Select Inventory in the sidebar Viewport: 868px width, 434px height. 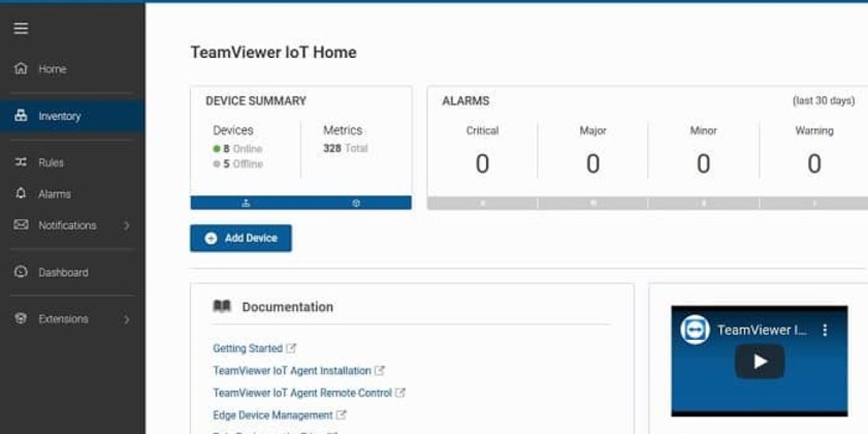pos(59,116)
